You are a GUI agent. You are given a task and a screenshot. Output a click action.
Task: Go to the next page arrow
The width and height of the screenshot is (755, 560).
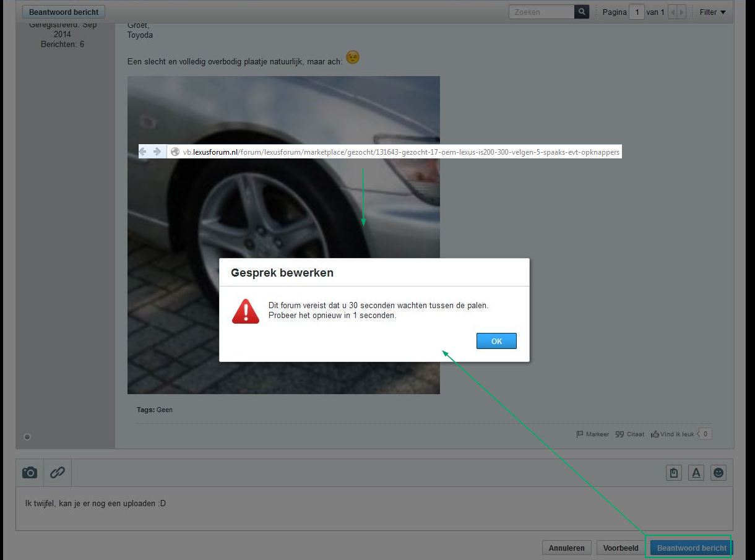(x=681, y=12)
